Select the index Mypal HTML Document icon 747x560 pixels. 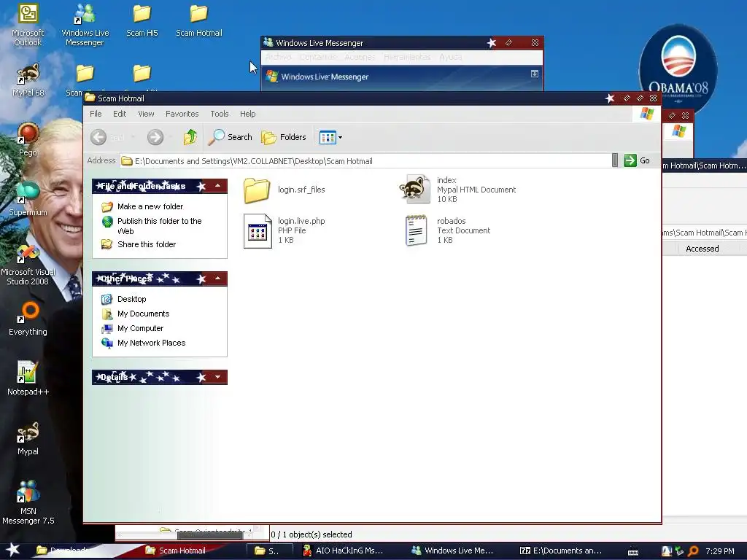point(414,189)
